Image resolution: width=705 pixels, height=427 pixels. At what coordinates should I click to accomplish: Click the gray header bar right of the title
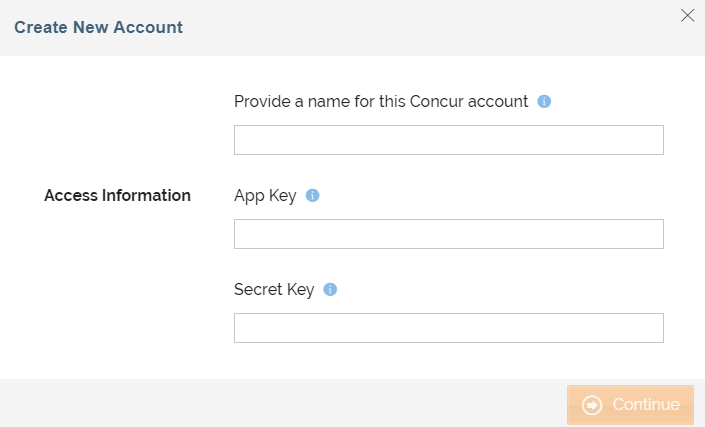pos(420,27)
